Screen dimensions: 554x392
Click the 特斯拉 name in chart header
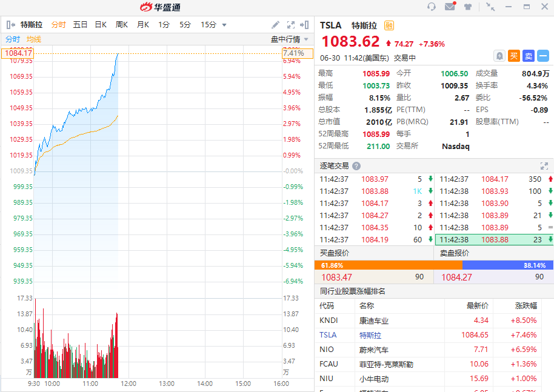coord(32,25)
